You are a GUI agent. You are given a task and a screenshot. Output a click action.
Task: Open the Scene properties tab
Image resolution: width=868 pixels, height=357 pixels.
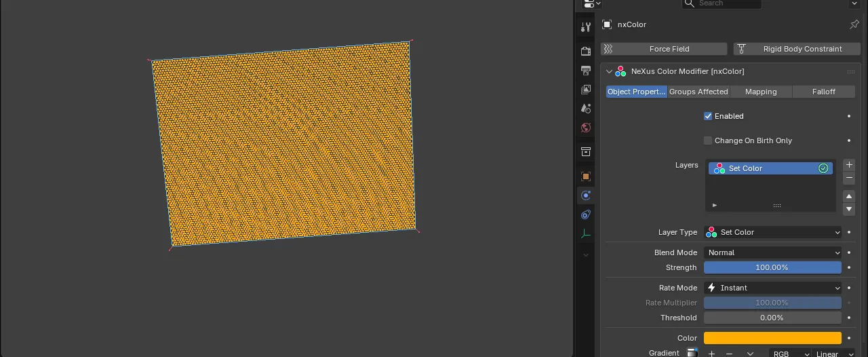586,109
